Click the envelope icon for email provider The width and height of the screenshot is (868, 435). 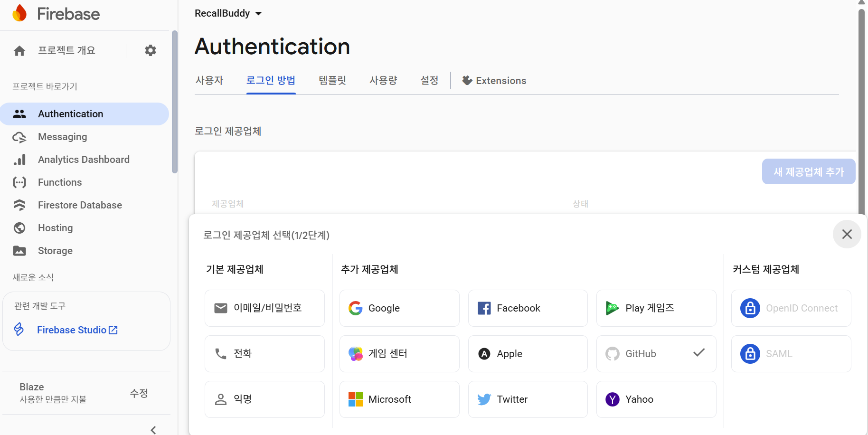221,308
